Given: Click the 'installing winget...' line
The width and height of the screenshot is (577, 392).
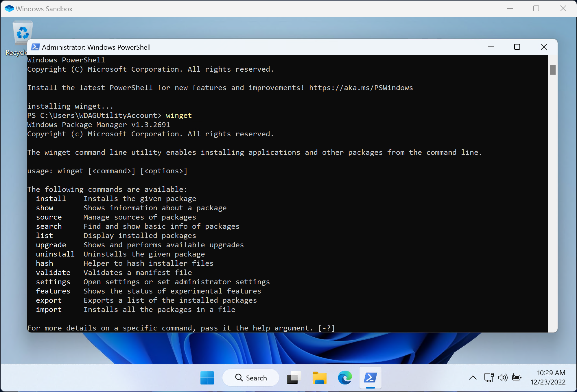Looking at the screenshot, I should [x=70, y=106].
